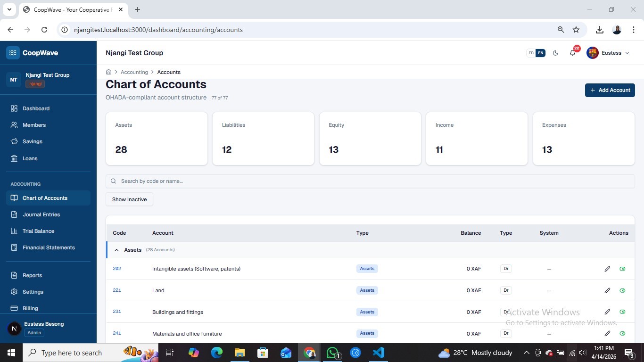Click the Add Account button
Viewport: 644px width, 362px height.
(610, 90)
